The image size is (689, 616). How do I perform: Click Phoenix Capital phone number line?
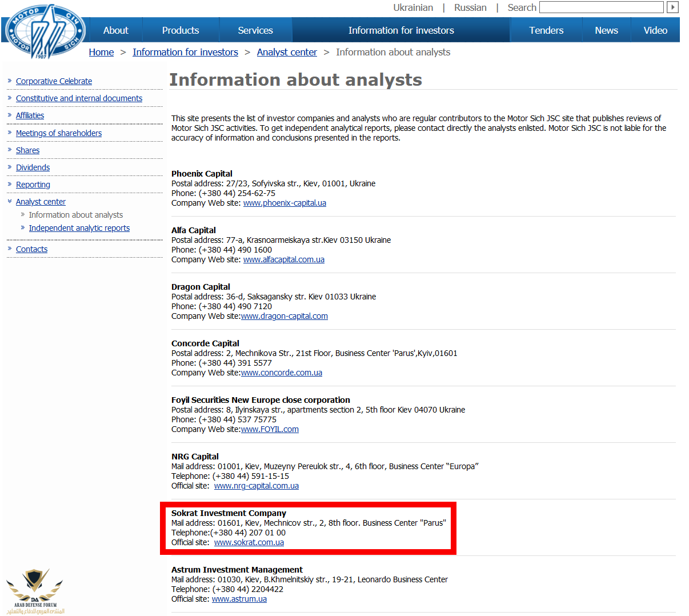click(x=223, y=193)
